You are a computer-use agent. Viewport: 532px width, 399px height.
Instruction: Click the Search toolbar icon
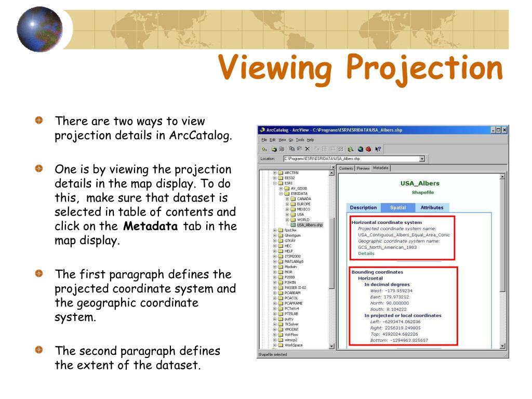351,149
